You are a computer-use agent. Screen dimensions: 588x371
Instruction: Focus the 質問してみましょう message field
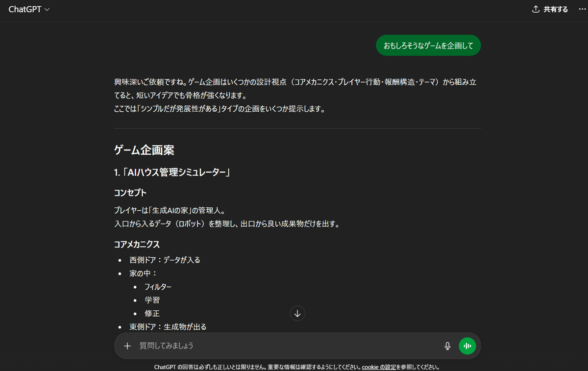coord(287,346)
